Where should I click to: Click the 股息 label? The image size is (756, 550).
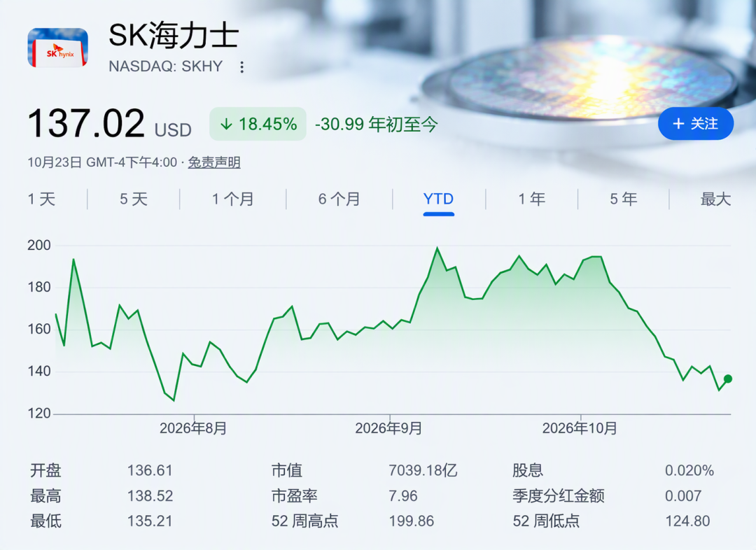pyautogui.click(x=528, y=470)
